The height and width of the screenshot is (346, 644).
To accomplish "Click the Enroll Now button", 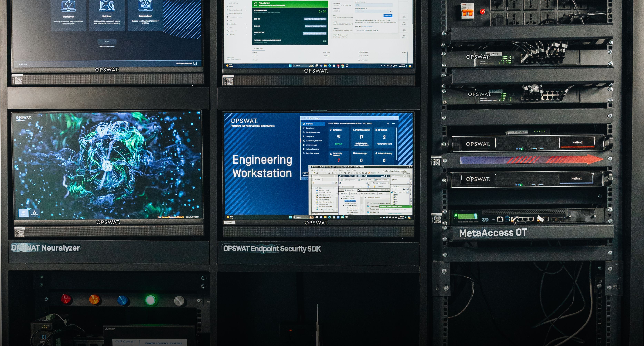I will 388,16.
